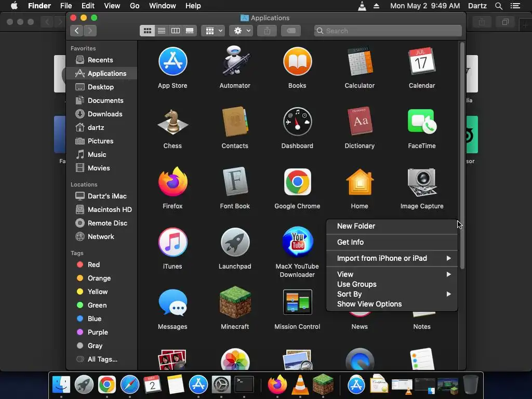
Task: Open Terminal from the Dock
Action: [244, 385]
